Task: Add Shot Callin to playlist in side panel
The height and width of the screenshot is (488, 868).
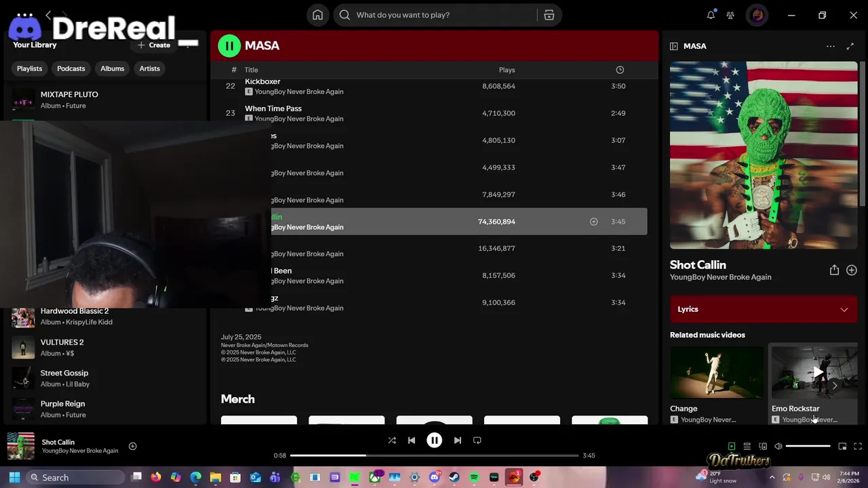Action: click(x=852, y=270)
